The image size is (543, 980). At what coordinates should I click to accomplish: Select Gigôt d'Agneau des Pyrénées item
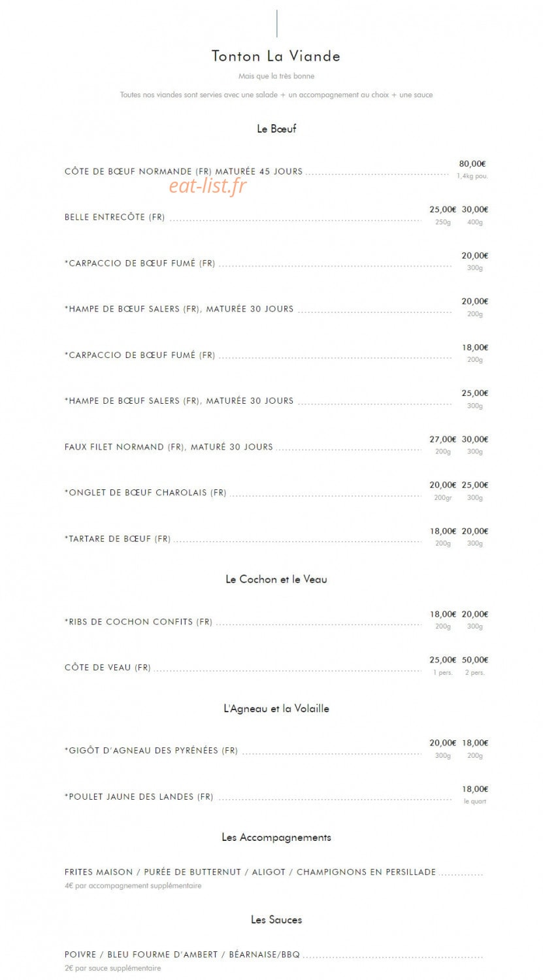click(x=151, y=751)
